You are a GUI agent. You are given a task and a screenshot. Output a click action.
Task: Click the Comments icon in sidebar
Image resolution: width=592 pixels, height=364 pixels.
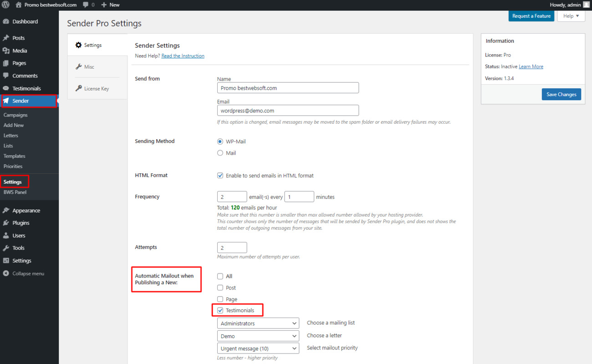click(x=6, y=76)
